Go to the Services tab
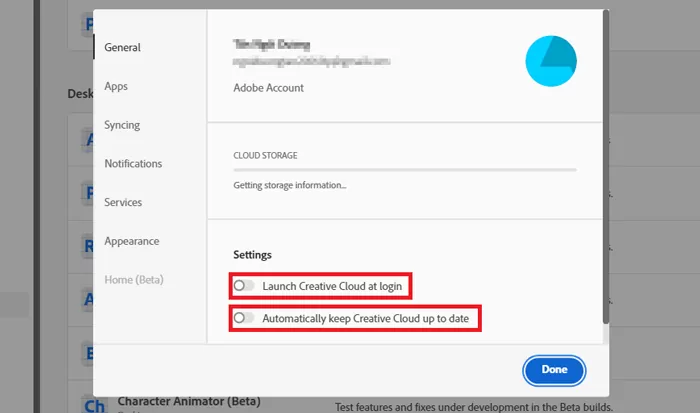Viewport: 700px width, 413px height. pos(123,202)
